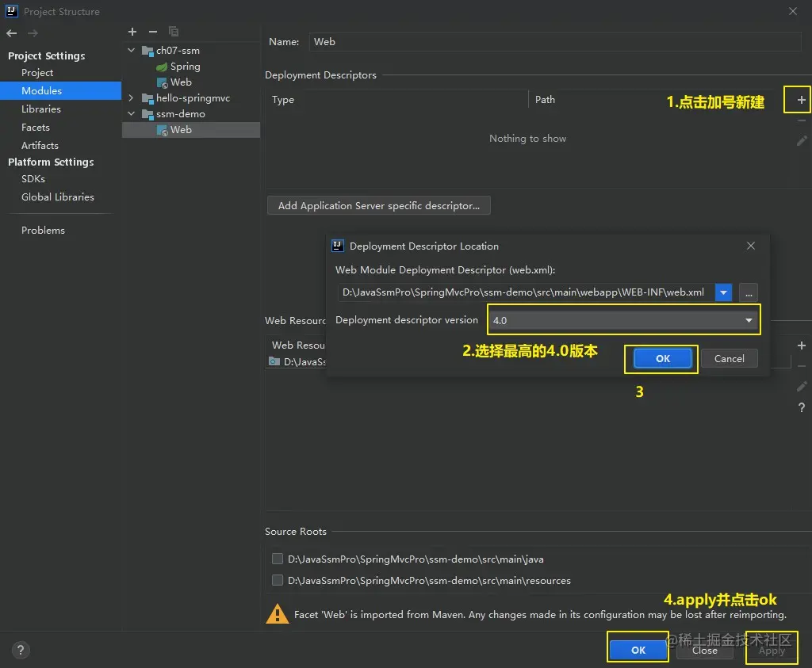The height and width of the screenshot is (668, 812).
Task: Remove the deployment descriptor entry
Action: click(x=802, y=120)
